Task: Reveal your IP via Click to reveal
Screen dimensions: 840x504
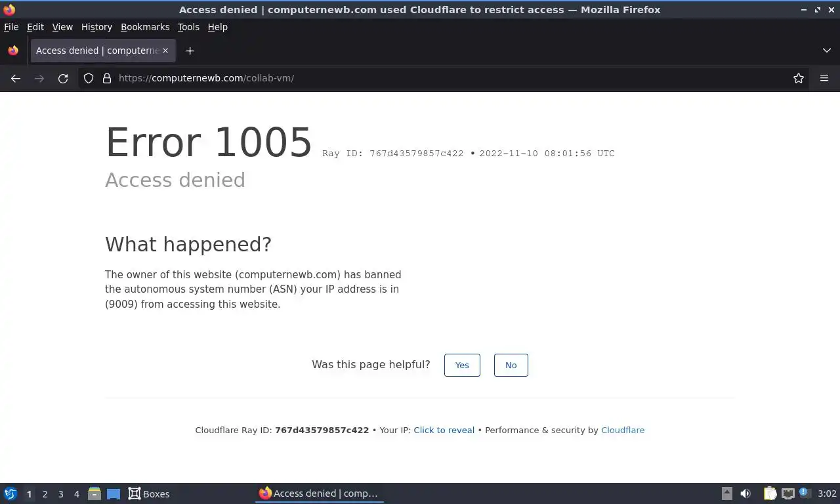Action: click(x=444, y=430)
